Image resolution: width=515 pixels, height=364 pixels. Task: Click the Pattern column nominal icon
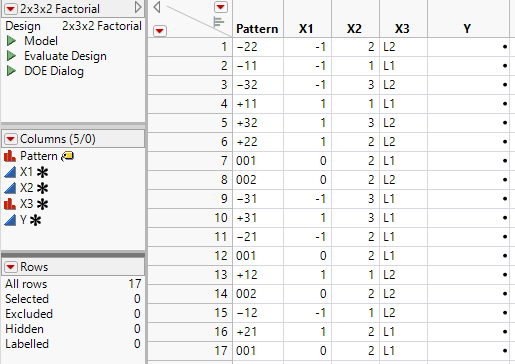[10, 156]
